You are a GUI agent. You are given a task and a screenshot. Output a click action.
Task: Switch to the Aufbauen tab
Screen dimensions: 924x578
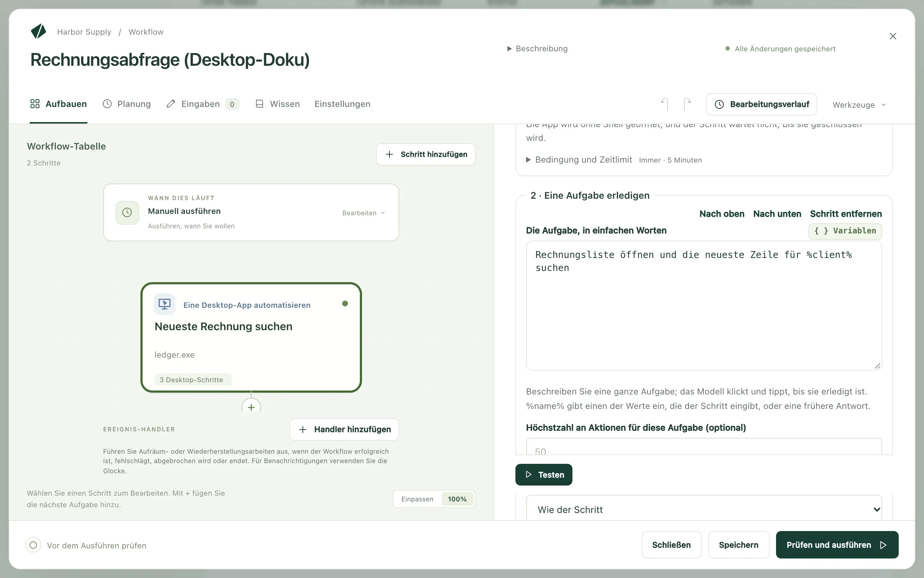click(58, 104)
